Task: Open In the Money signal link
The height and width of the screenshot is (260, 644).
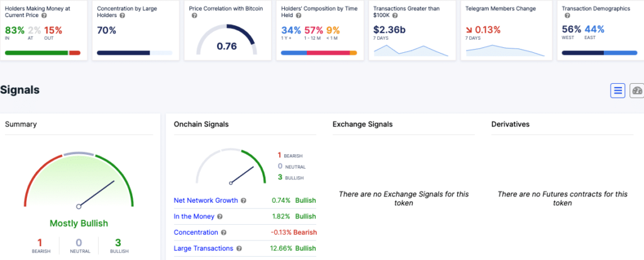Action: click(x=193, y=217)
